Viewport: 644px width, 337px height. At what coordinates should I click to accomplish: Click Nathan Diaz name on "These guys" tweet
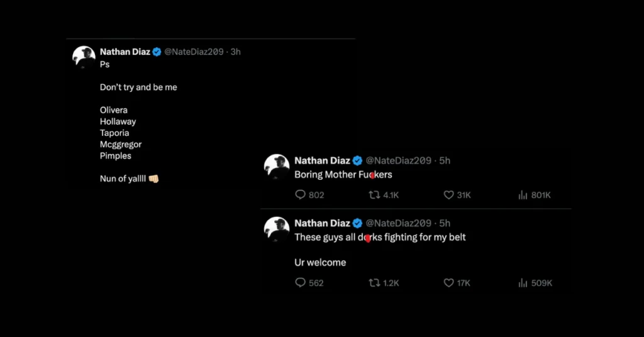(x=323, y=223)
